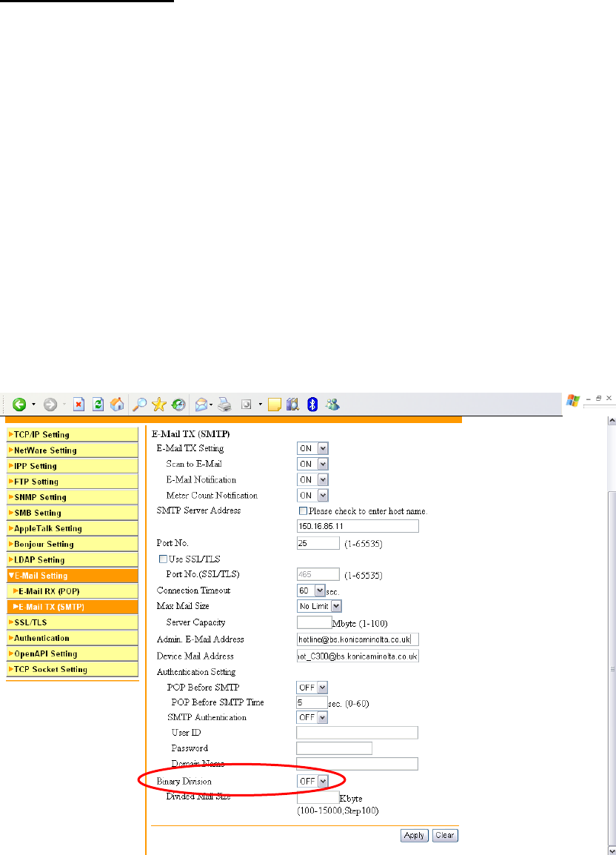Click the User ID field

point(357,732)
